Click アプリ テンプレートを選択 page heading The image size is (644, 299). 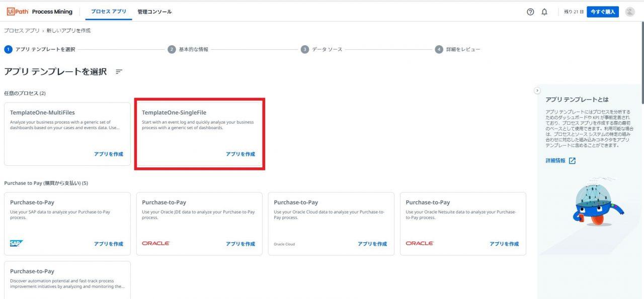(x=55, y=72)
